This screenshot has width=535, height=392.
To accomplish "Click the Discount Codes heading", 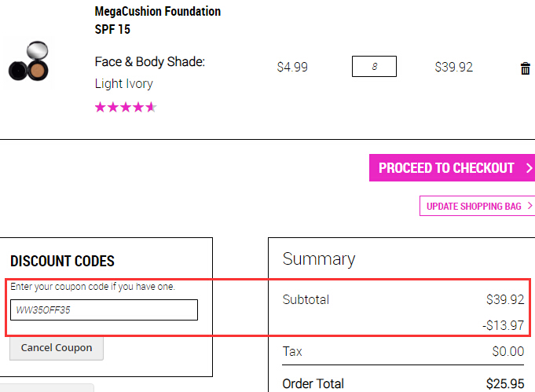I will (x=62, y=261).
